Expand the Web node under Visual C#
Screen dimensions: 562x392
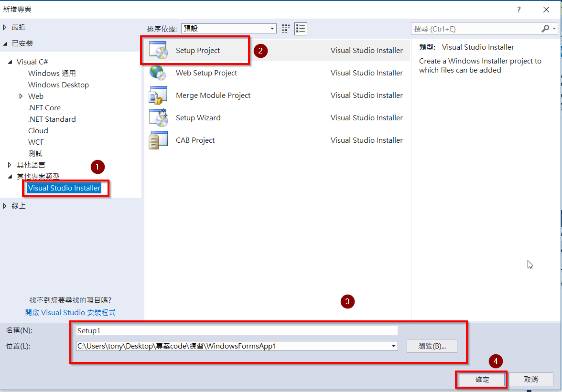(21, 96)
